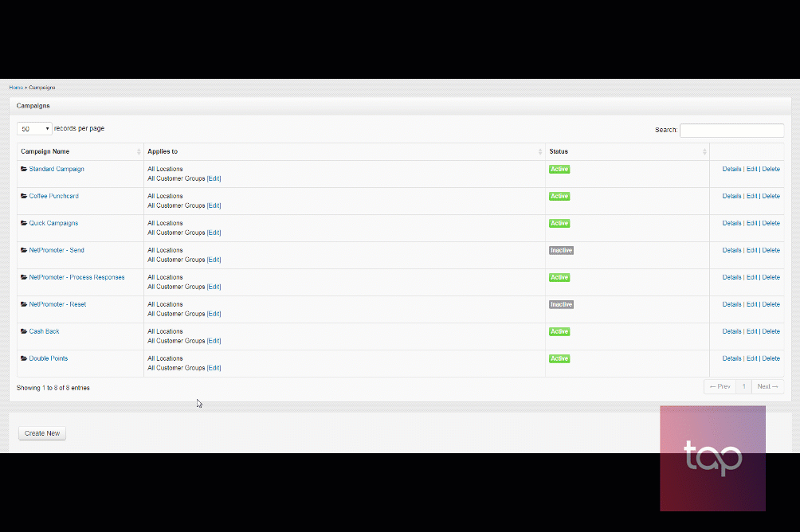800x532 pixels.
Task: Sort campaigns by Status column
Action: click(704, 151)
